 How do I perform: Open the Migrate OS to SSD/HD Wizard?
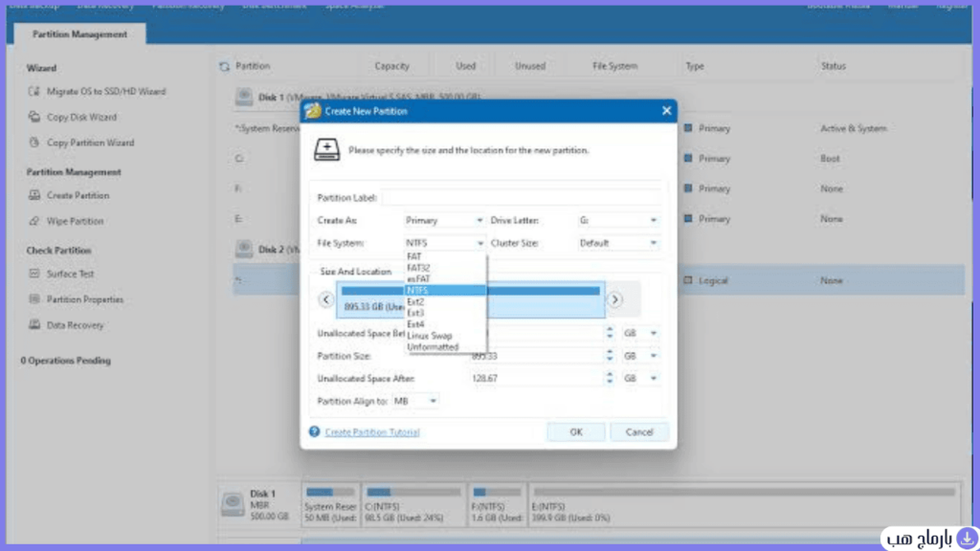click(x=97, y=91)
